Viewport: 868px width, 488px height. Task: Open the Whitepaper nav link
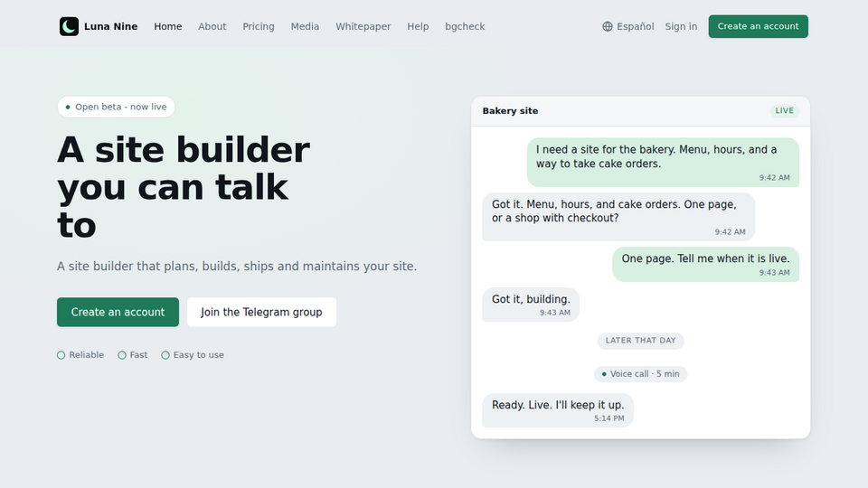363,26
